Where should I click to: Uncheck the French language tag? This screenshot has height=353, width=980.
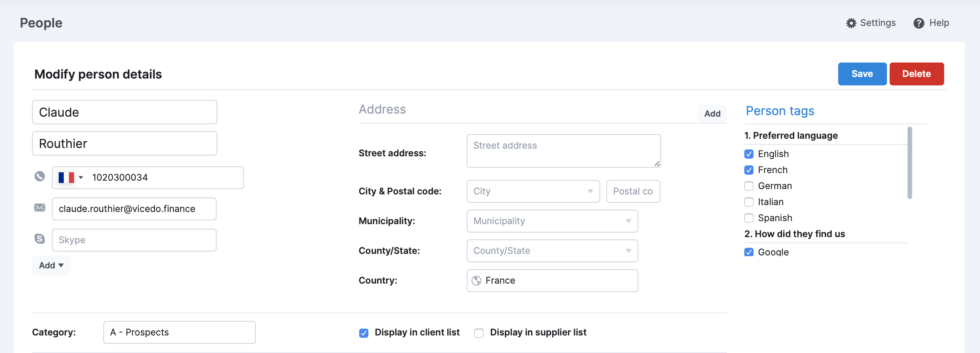[749, 170]
